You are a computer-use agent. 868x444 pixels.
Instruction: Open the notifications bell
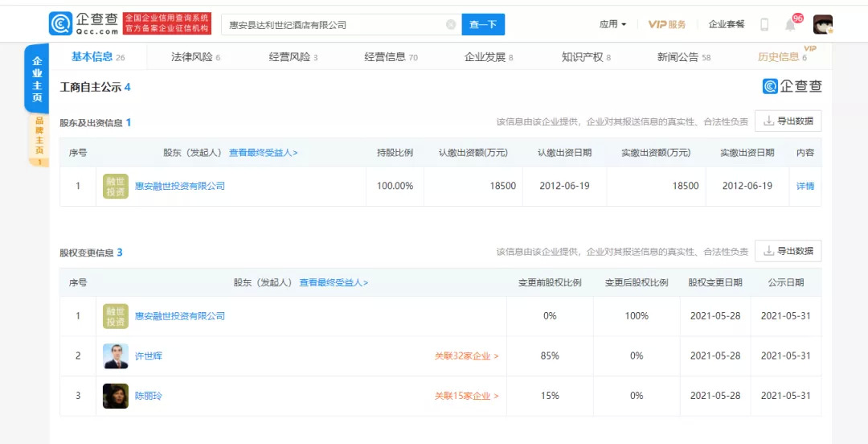click(790, 25)
